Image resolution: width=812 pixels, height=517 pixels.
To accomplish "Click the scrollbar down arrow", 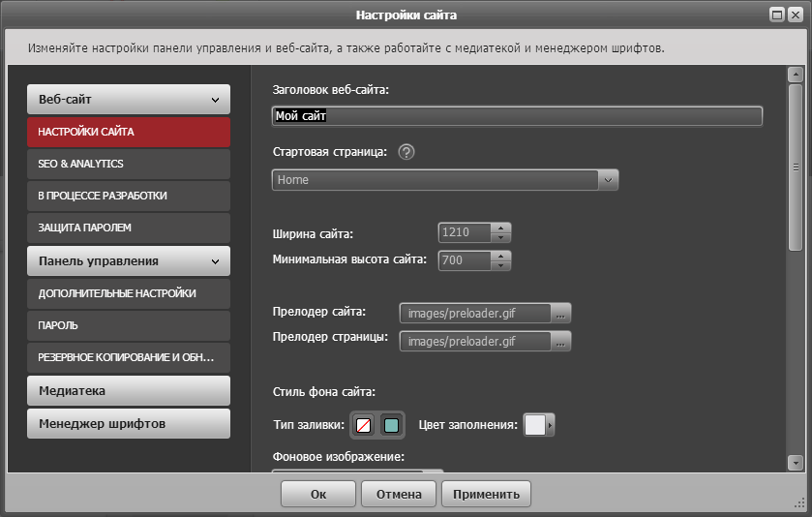I will [796, 463].
